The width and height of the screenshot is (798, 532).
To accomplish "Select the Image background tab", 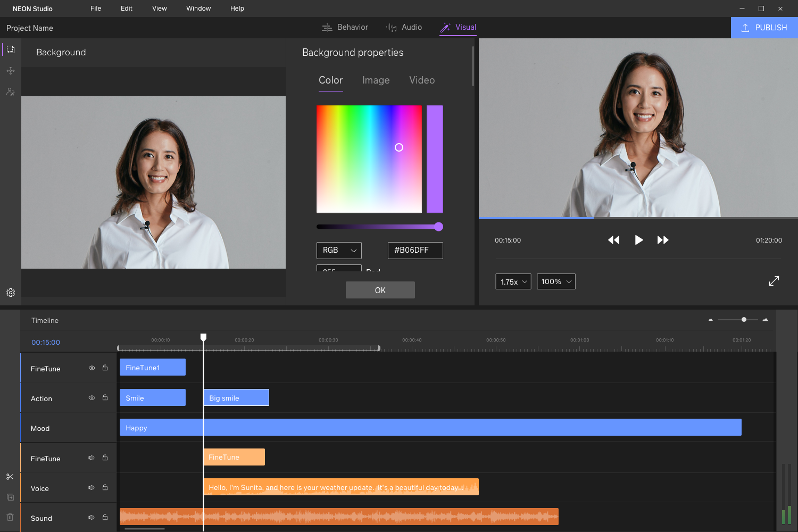I will [376, 80].
